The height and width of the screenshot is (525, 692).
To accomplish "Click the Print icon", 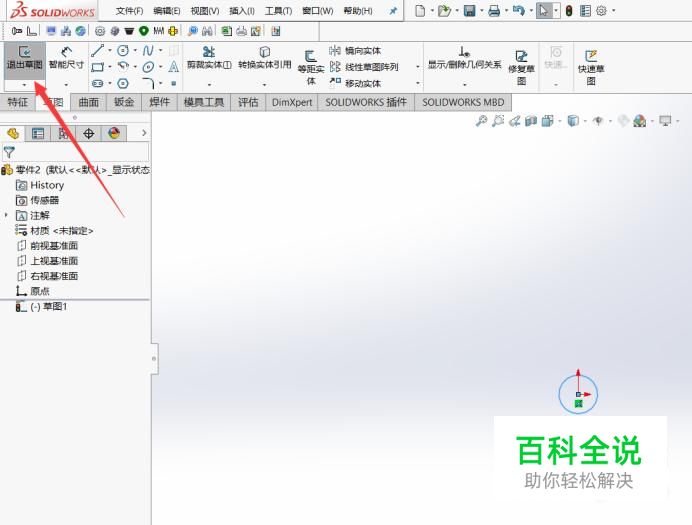I will pyautogui.click(x=494, y=11).
